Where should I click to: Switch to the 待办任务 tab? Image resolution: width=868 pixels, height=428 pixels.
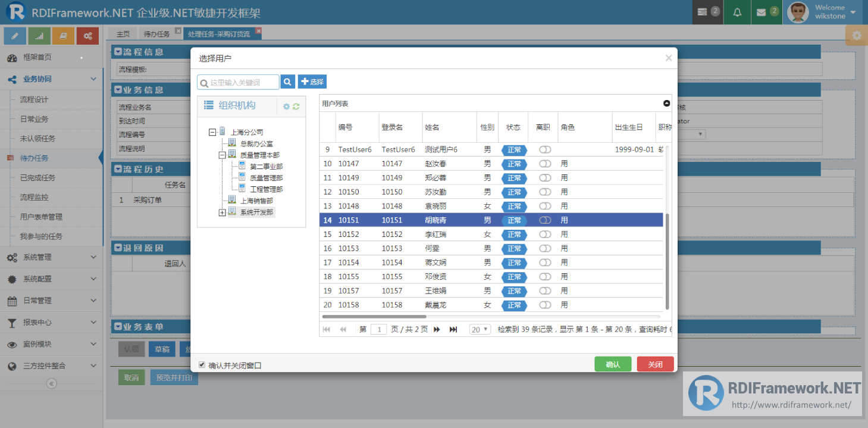[156, 34]
